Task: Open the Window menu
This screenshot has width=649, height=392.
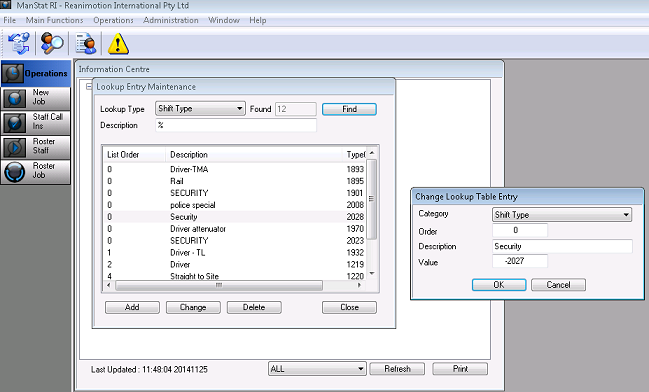Action: 224,20
